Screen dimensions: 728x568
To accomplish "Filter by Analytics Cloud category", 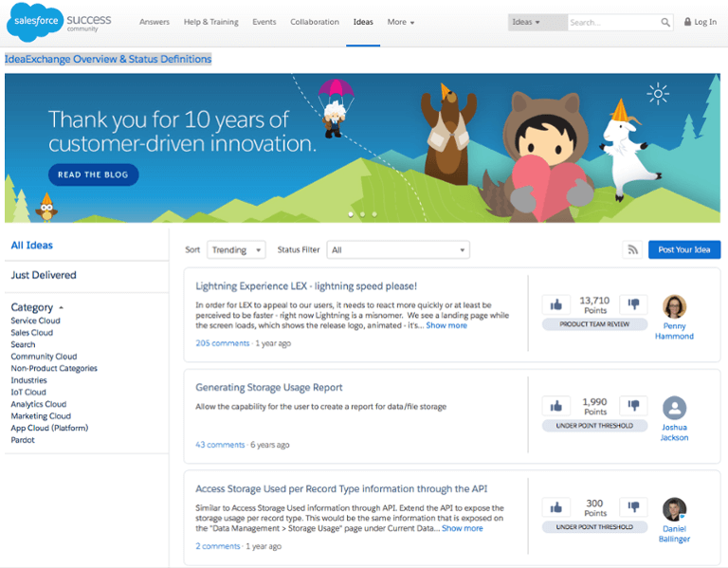I will click(39, 404).
